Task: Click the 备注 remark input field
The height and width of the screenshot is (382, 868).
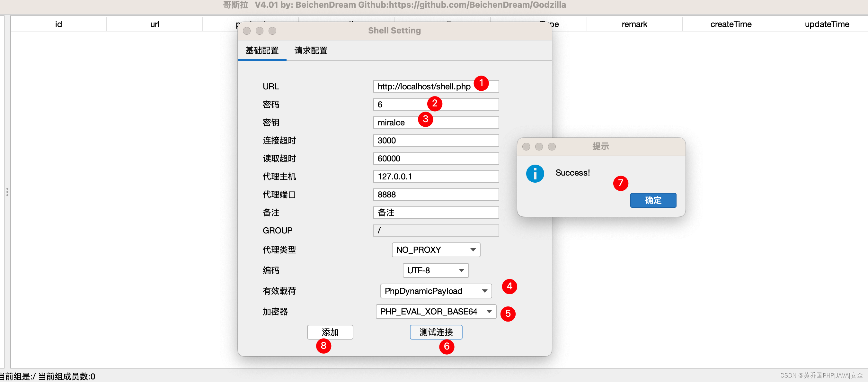Action: [436, 213]
